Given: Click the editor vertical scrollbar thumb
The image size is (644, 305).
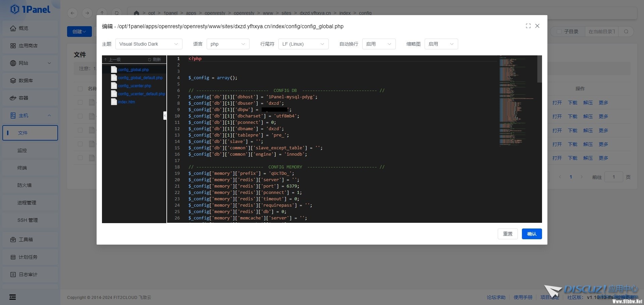Looking at the screenshot, I should tap(539, 69).
